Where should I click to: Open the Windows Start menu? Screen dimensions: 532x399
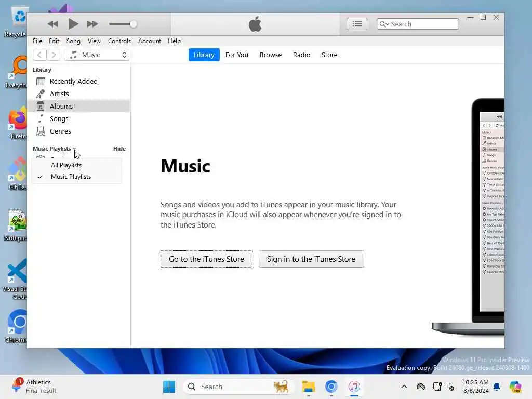click(169, 387)
